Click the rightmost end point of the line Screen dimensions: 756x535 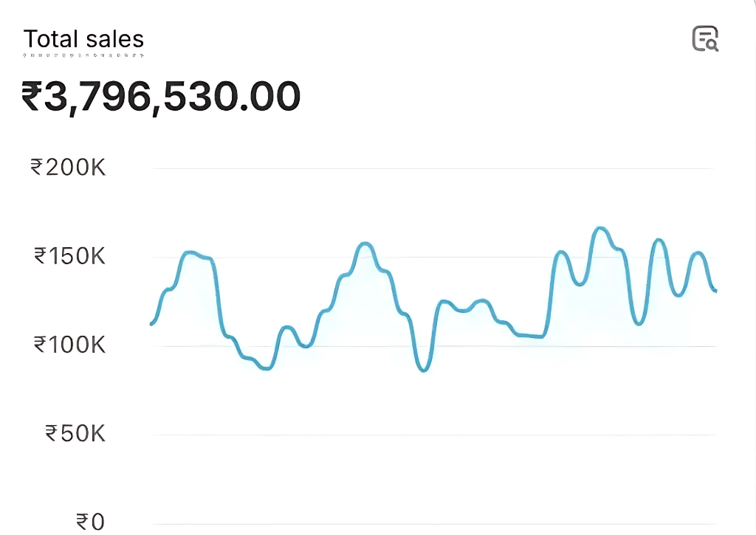pos(715,291)
